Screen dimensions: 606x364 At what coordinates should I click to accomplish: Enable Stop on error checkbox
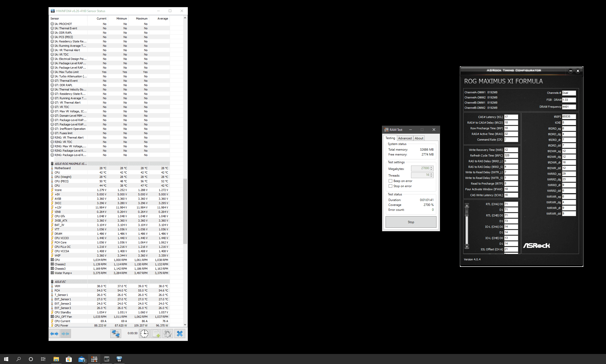coord(390,186)
